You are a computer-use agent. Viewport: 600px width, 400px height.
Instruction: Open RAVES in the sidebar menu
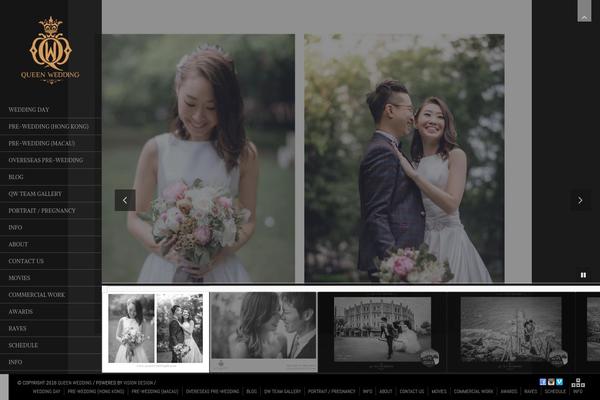click(x=18, y=328)
